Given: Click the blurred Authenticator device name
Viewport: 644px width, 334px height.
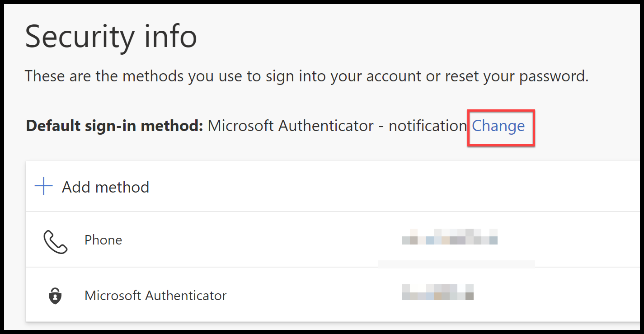Looking at the screenshot, I should [x=437, y=292].
